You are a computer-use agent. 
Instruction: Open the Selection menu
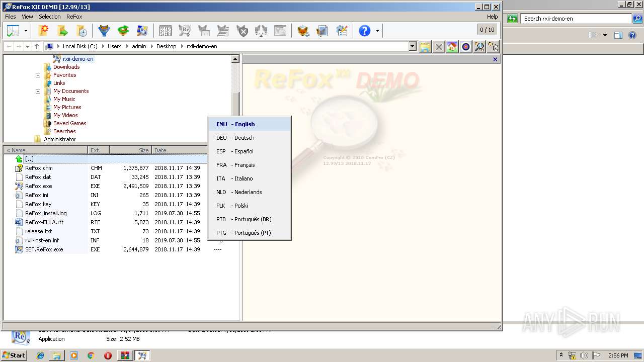(50, 17)
